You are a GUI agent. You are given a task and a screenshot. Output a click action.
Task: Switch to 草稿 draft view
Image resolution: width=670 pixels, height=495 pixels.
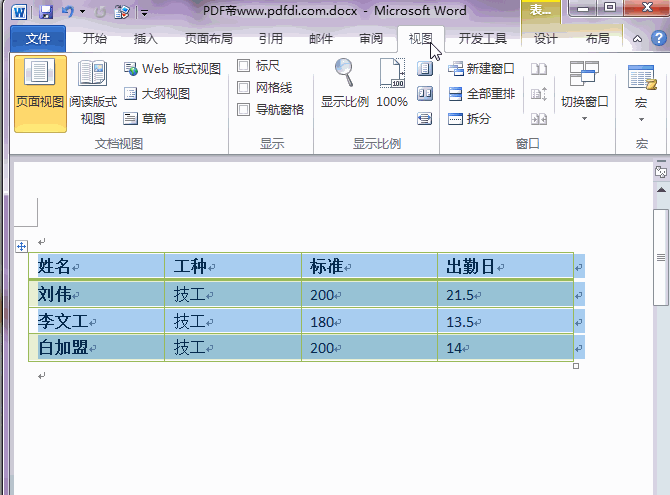144,118
